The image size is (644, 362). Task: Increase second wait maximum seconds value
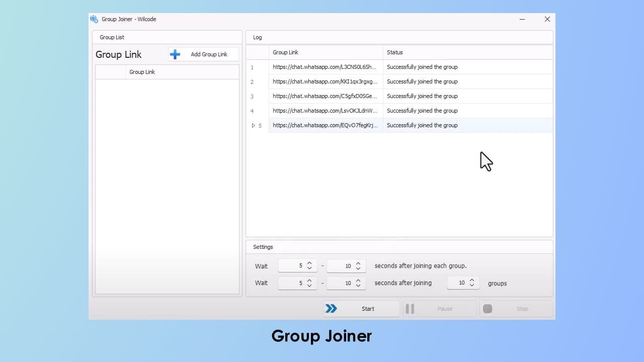[358, 280]
